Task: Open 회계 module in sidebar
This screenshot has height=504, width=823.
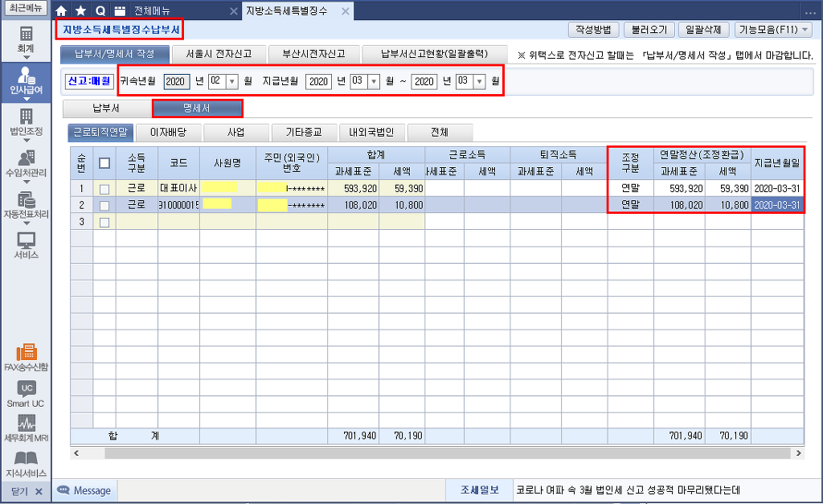Action: (x=26, y=40)
